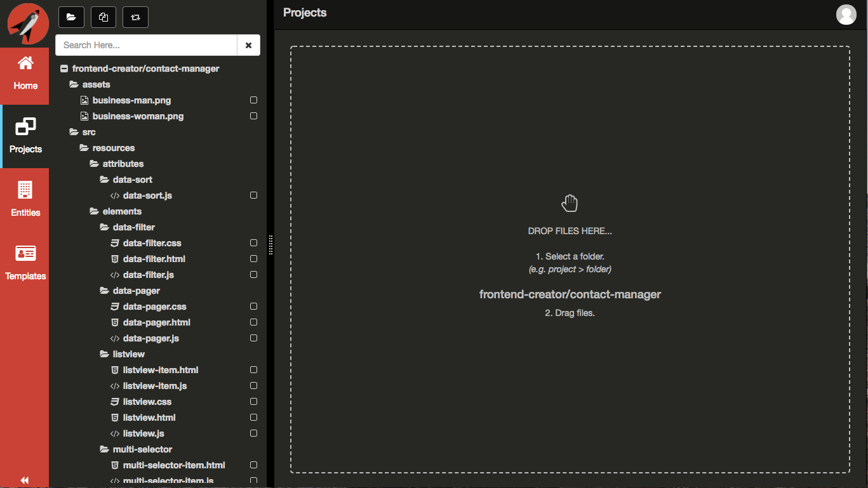Check the data-pager.css checkbox
The height and width of the screenshot is (488, 868).
253,307
